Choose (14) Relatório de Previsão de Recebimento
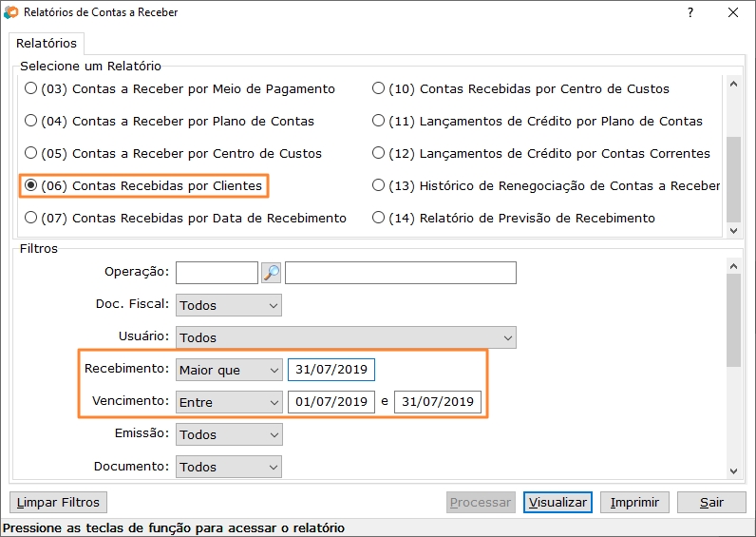 coord(514,218)
